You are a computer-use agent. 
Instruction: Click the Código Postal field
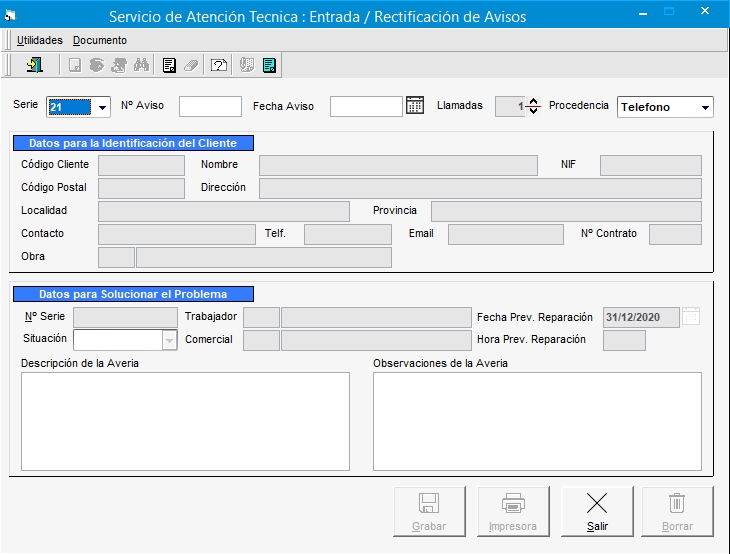tap(142, 188)
